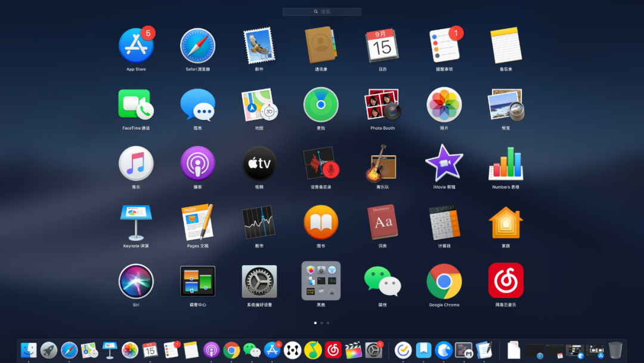The image size is (644, 363).
Task: Open 库乐队 GarageBand
Action: coord(382,163)
